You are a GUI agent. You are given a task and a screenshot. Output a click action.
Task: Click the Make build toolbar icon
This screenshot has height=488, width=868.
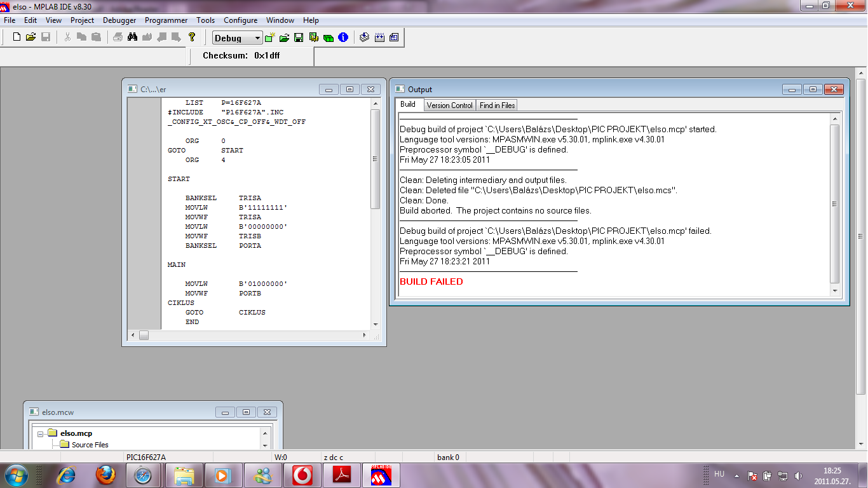coord(364,37)
